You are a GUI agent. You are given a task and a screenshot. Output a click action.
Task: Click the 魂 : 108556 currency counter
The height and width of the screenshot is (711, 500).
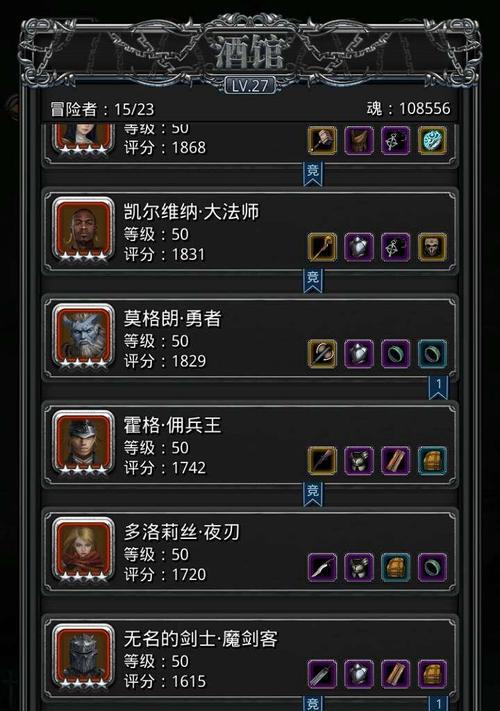408,108
